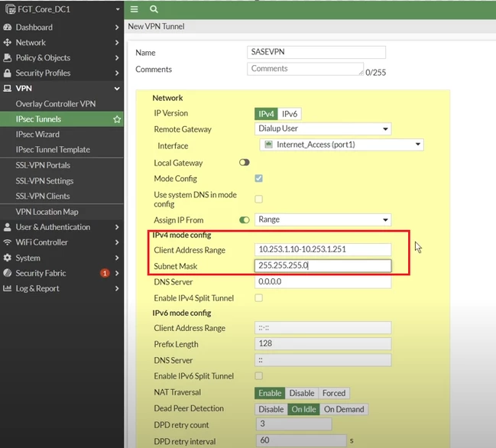
Task: Click the Comments text area
Action: pos(305,69)
